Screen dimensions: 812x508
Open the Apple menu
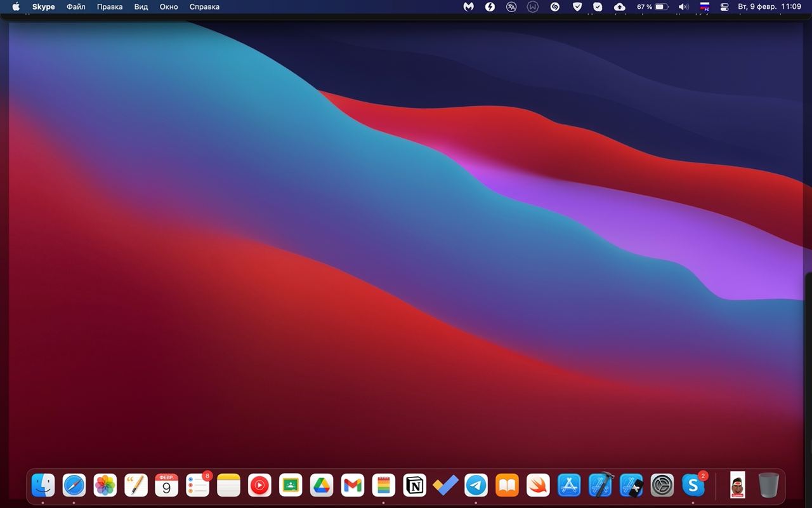16,6
